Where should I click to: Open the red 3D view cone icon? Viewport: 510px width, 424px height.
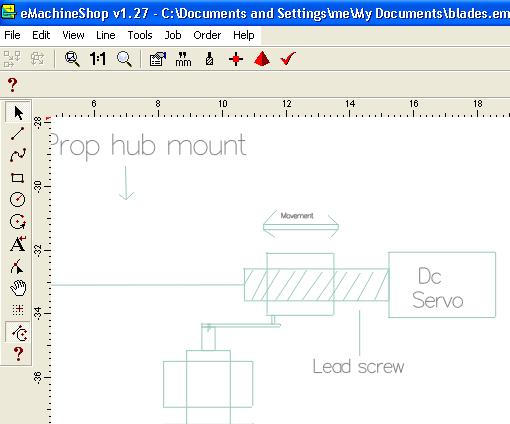point(262,59)
